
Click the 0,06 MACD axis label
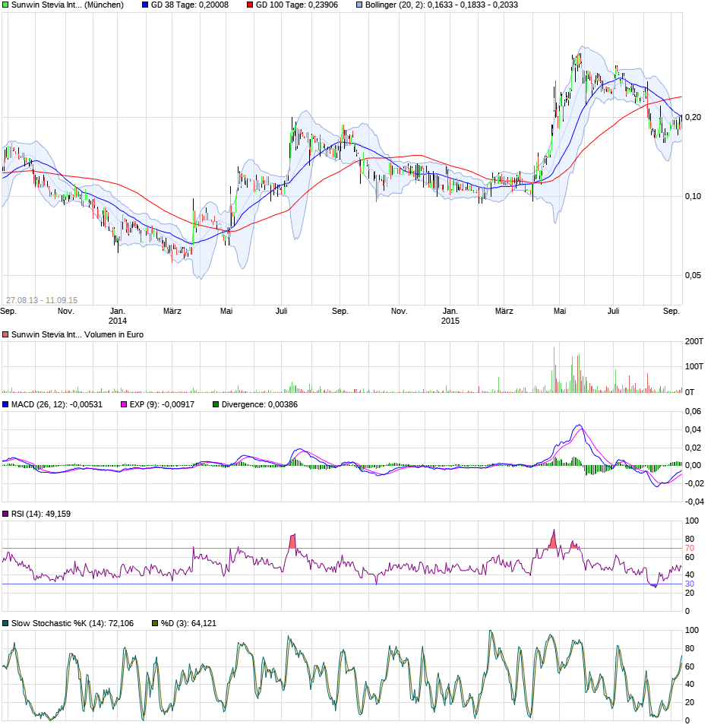tap(693, 411)
